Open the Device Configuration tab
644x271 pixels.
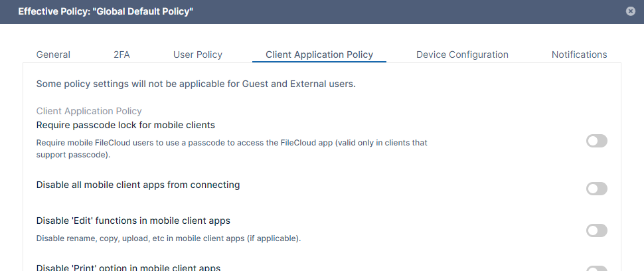pyautogui.click(x=462, y=54)
